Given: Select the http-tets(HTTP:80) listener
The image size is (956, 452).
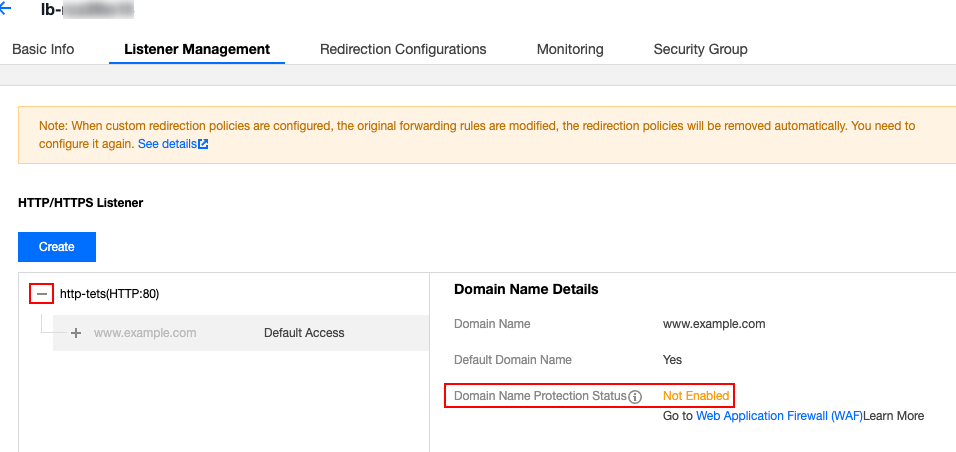Looking at the screenshot, I should [109, 294].
